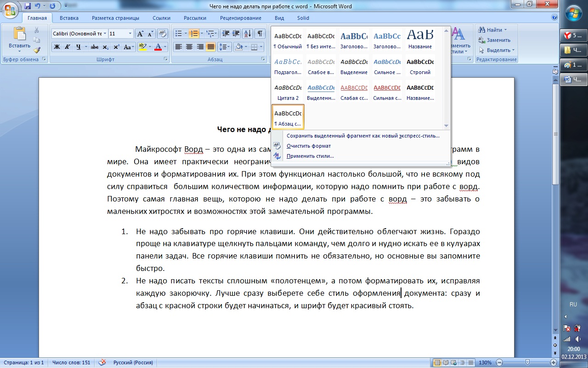
Task: Toggle strikethrough abc formatting
Action: click(95, 47)
